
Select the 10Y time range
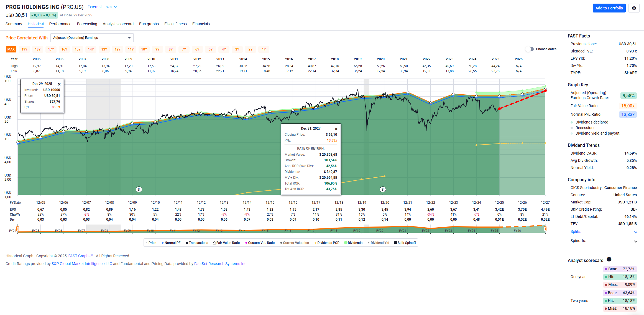pos(144,49)
